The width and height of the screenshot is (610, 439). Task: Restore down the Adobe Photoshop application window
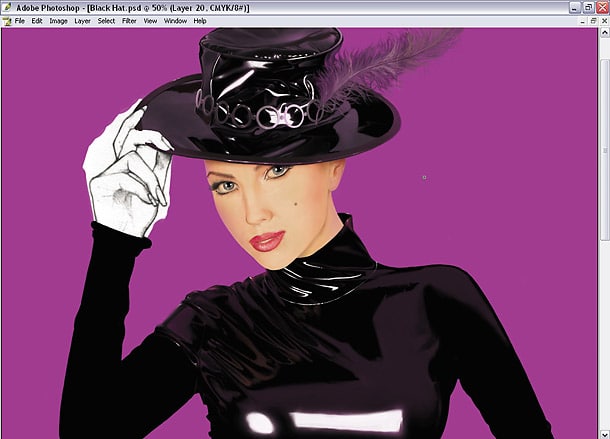point(588,7)
